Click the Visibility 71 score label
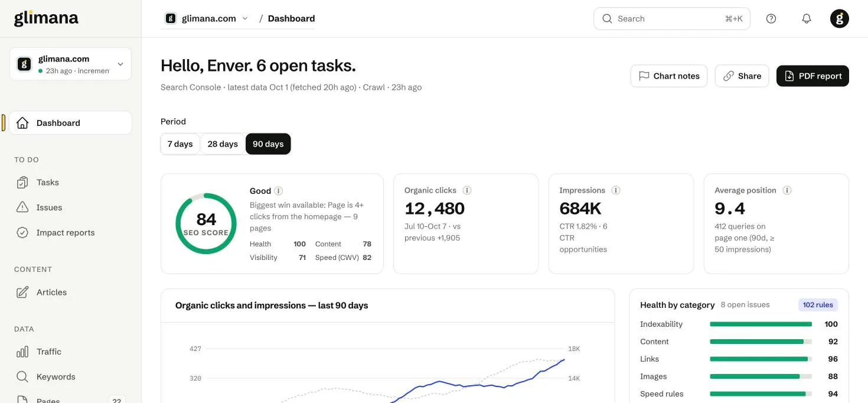Image resolution: width=868 pixels, height=403 pixels. pyautogui.click(x=278, y=258)
